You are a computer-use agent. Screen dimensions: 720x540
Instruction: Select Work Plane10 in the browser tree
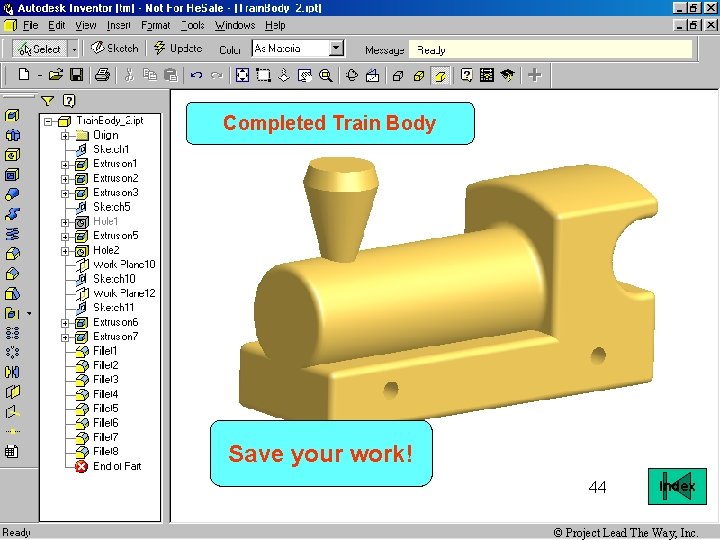point(116,264)
